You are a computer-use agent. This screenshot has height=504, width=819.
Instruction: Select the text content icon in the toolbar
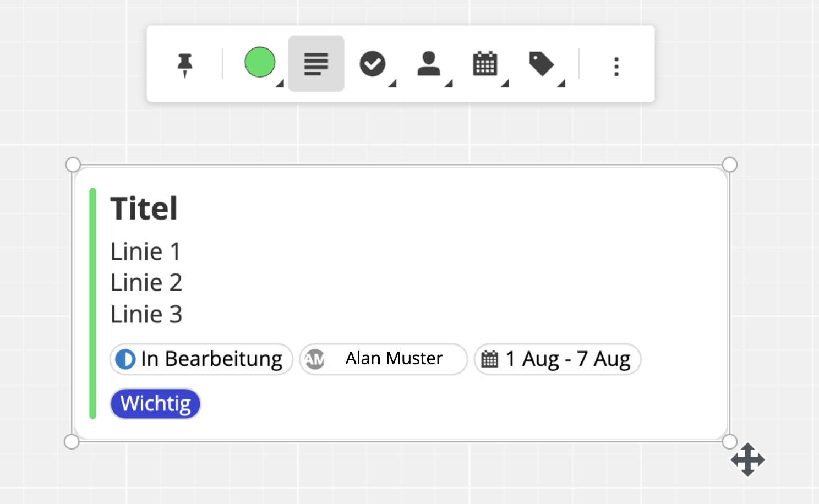316,64
